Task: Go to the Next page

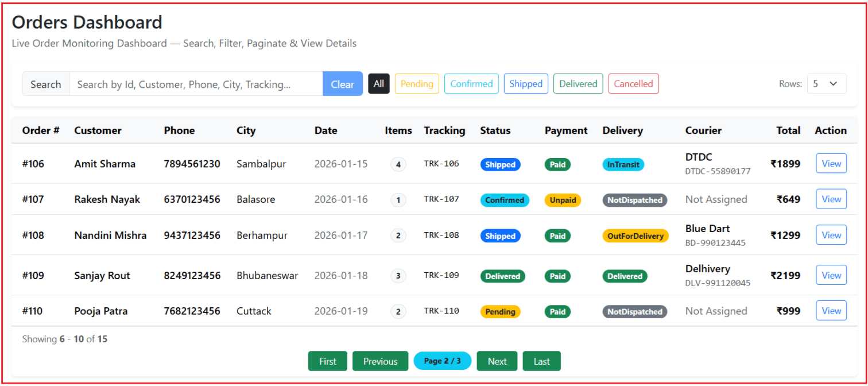Action: (497, 361)
